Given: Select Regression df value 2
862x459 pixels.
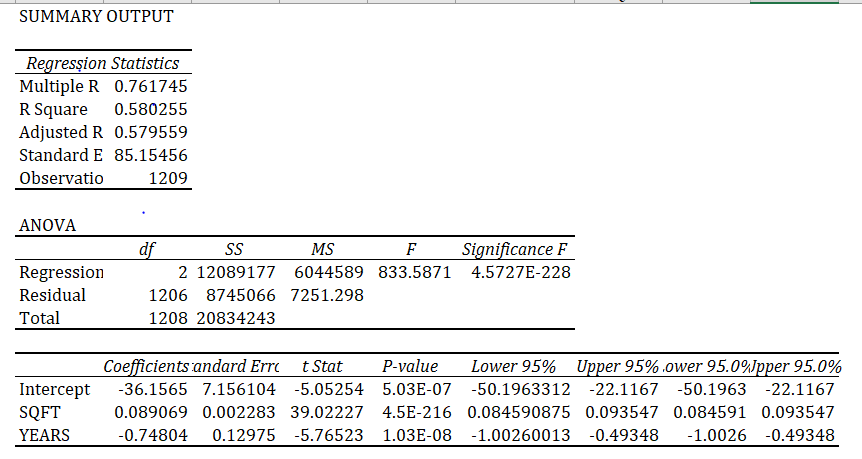Looking at the screenshot, I should pyautogui.click(x=183, y=273).
